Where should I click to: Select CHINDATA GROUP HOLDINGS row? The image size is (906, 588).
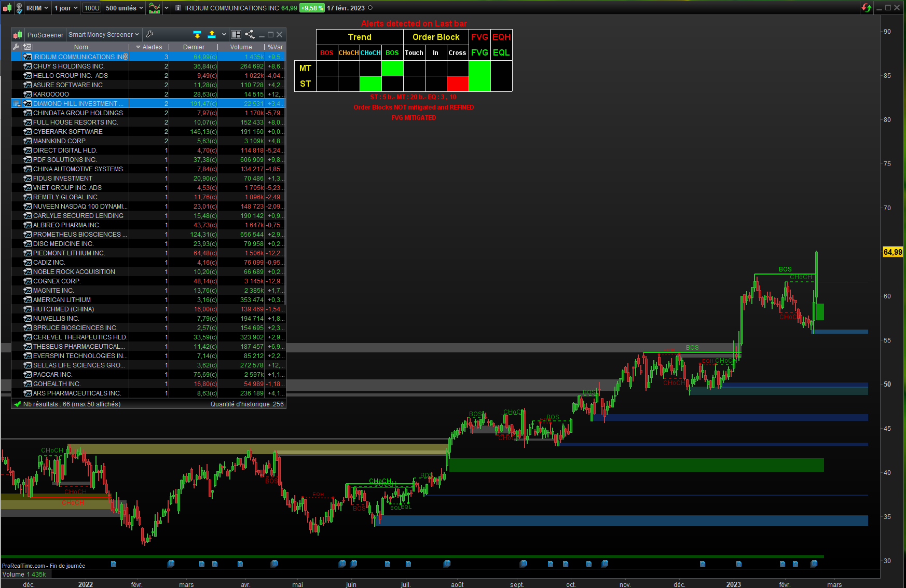tap(148, 113)
